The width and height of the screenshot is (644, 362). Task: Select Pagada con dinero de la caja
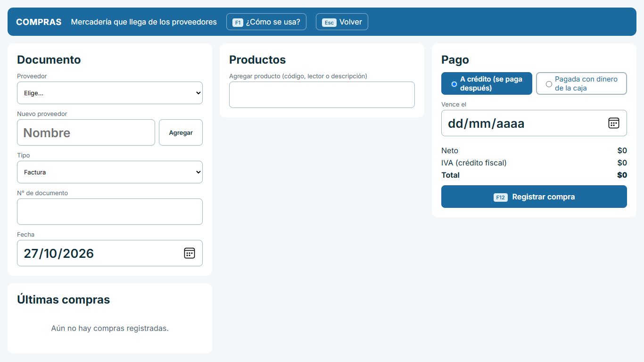pyautogui.click(x=581, y=83)
